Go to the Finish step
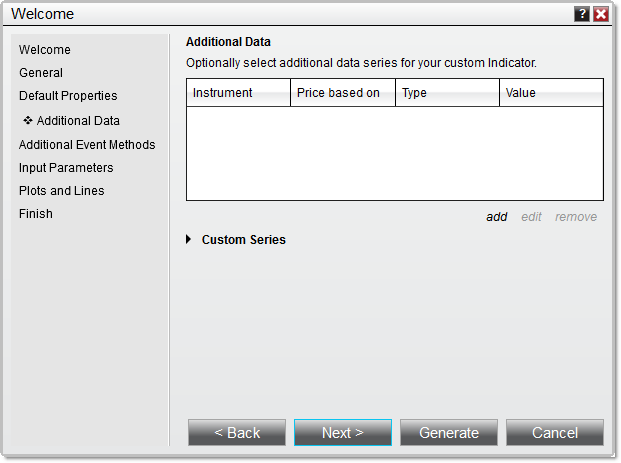 pos(36,214)
